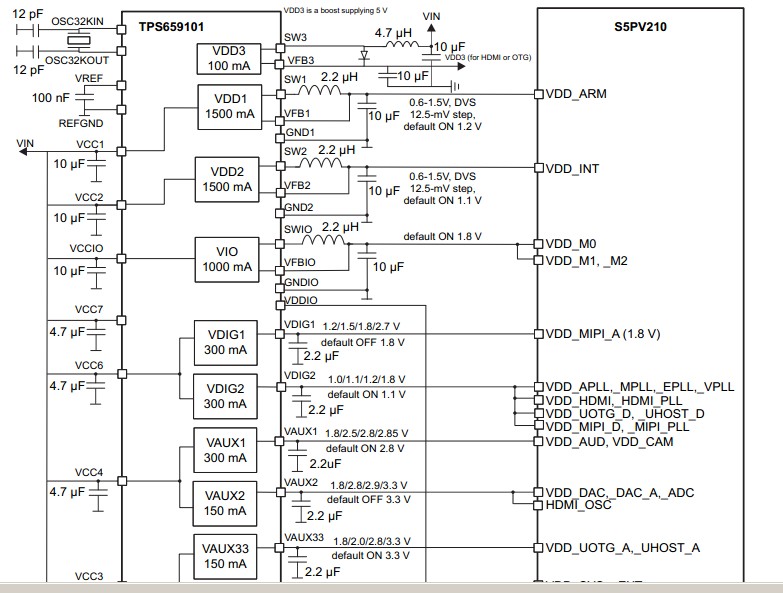Viewport: 783px width, 593px height.
Task: Select the VDIG1 300 mA block
Action: click(x=226, y=342)
